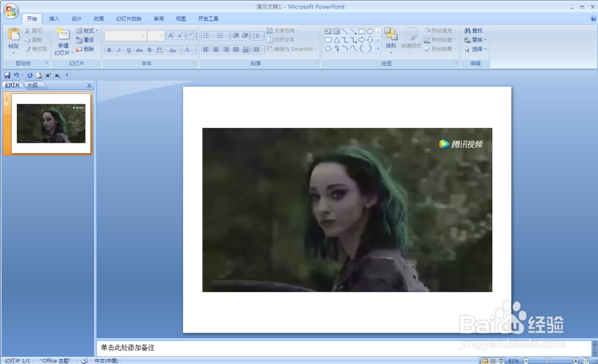Toggle strikethrough formatting

click(x=139, y=50)
